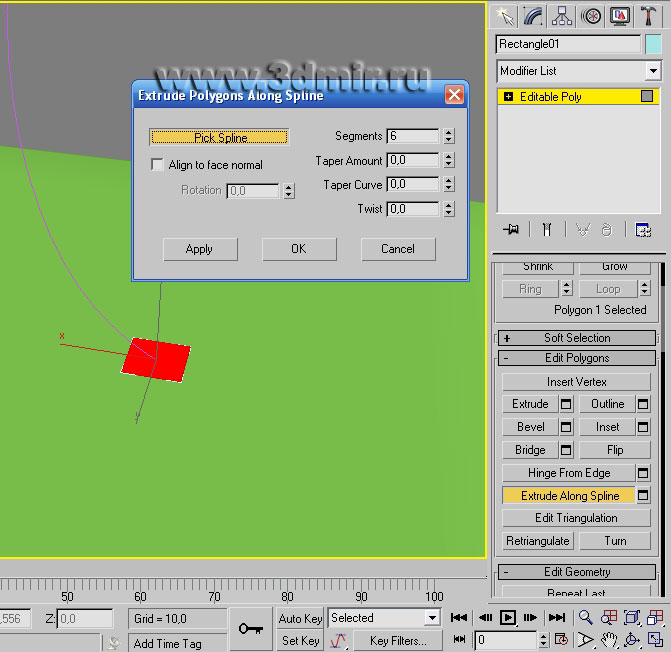Open the Utilities hammer tab
Image resolution: width=671 pixels, height=652 pixels.
[x=648, y=16]
